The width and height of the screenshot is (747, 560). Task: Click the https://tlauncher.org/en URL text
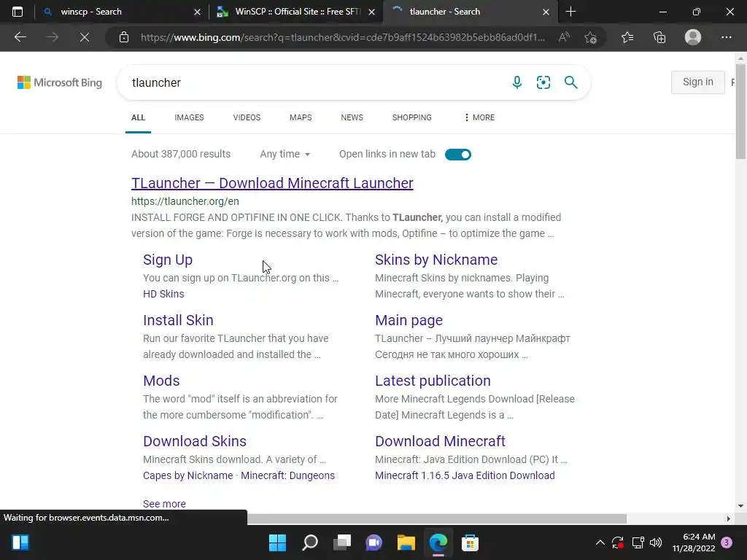click(185, 201)
